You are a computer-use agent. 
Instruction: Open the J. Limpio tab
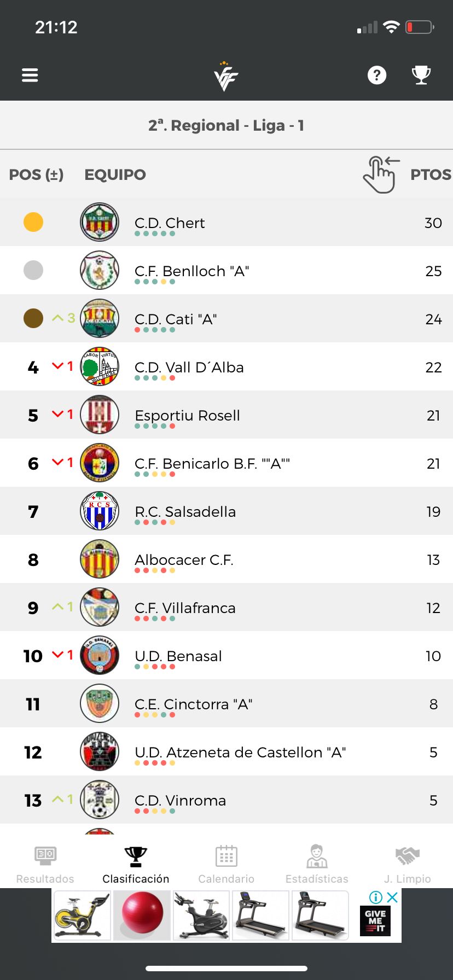point(408,864)
